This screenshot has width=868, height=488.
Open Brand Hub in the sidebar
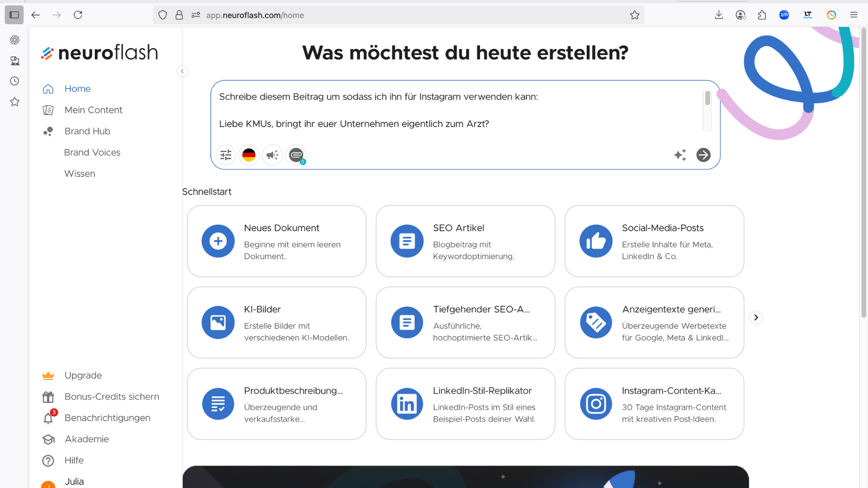(87, 131)
